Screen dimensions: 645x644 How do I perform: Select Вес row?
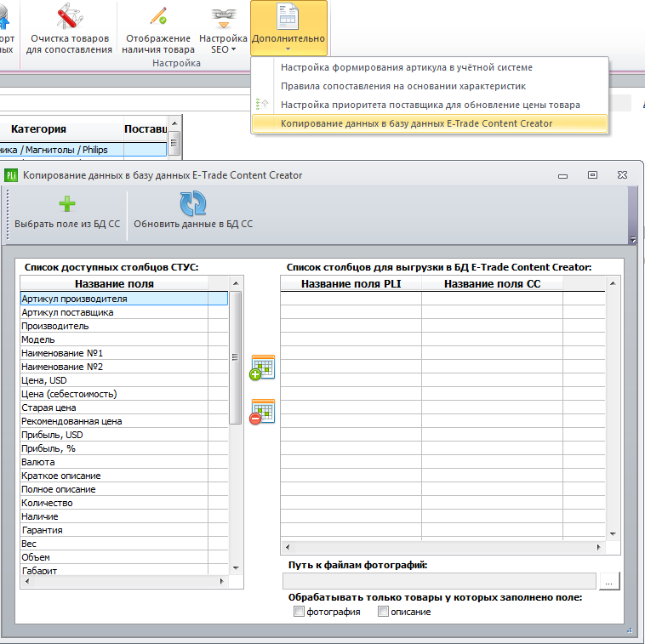(x=124, y=543)
